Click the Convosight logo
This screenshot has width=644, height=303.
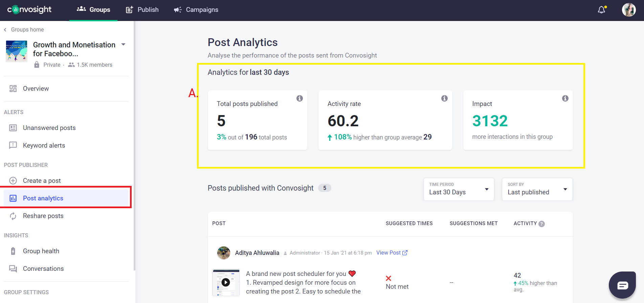click(x=29, y=9)
